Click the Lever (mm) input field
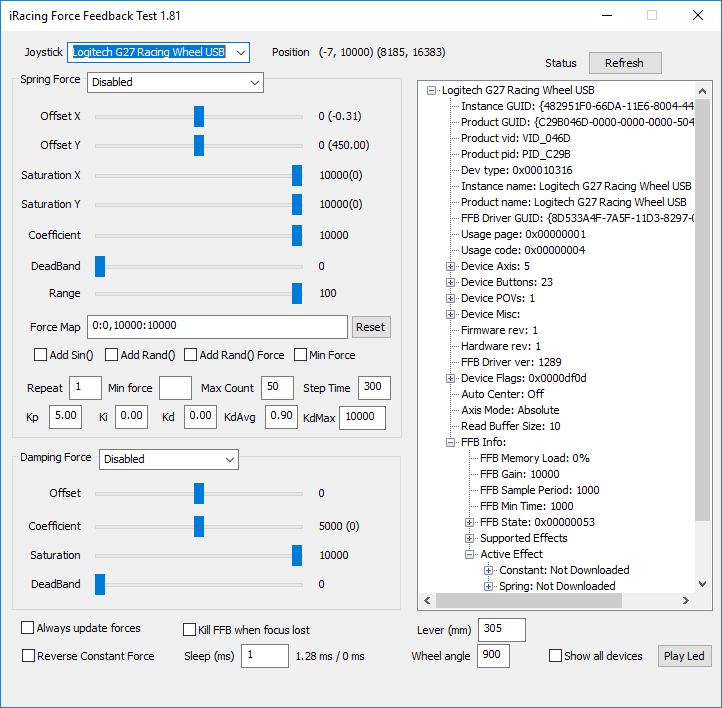The height and width of the screenshot is (708, 722). [x=502, y=630]
